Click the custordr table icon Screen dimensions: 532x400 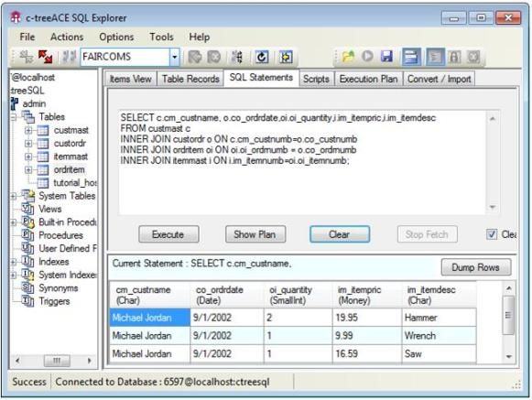point(43,144)
